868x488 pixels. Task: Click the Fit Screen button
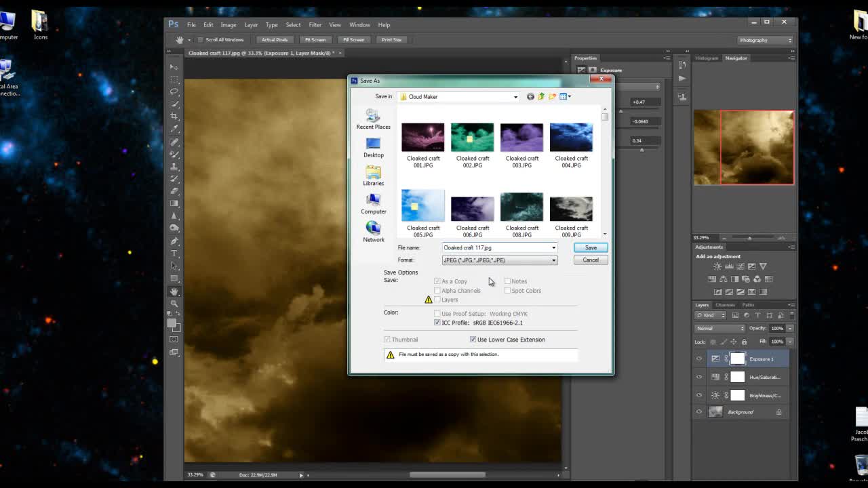pyautogui.click(x=315, y=39)
